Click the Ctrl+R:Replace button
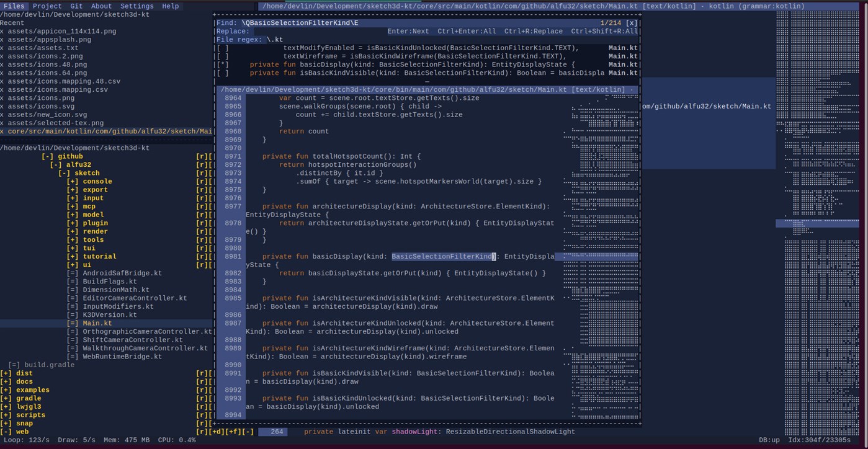Screen dimensions: 868x449 click(x=534, y=31)
